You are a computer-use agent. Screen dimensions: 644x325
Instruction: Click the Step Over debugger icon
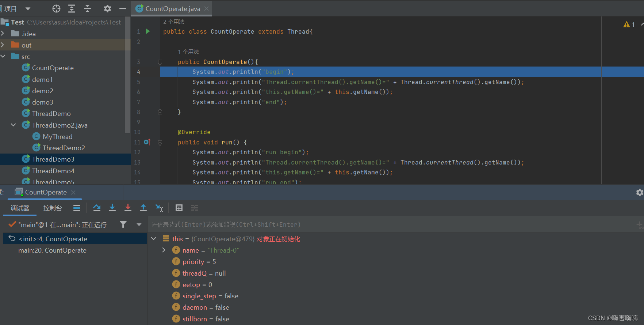tap(97, 208)
